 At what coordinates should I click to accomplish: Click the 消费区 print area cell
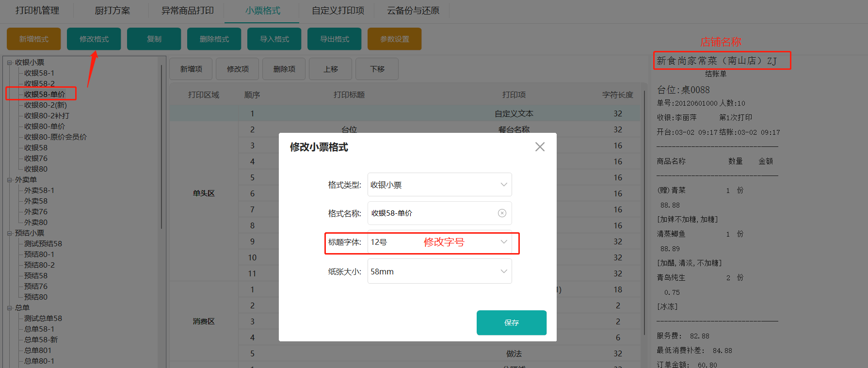[204, 321]
